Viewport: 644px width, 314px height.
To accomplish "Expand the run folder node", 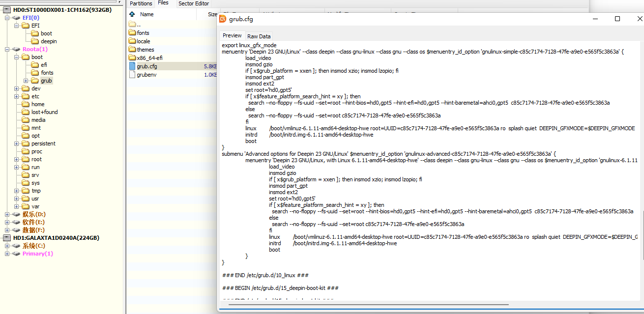I will pyautogui.click(x=16, y=167).
